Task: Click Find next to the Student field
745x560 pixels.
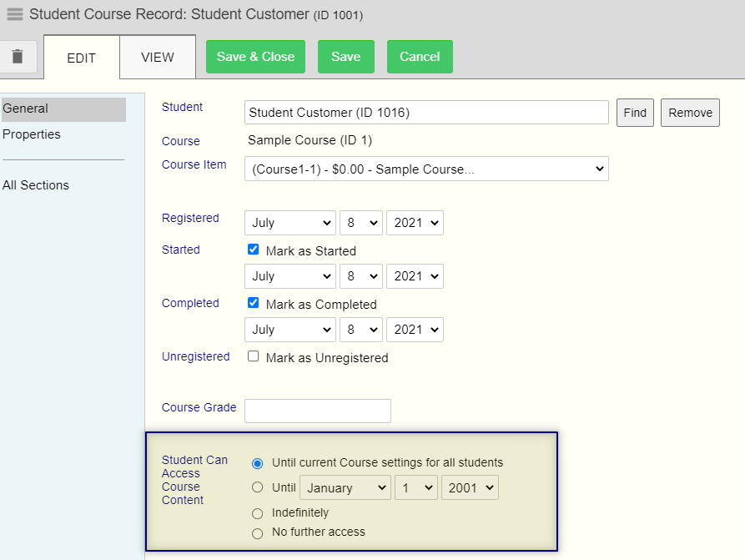Action: [x=635, y=113]
